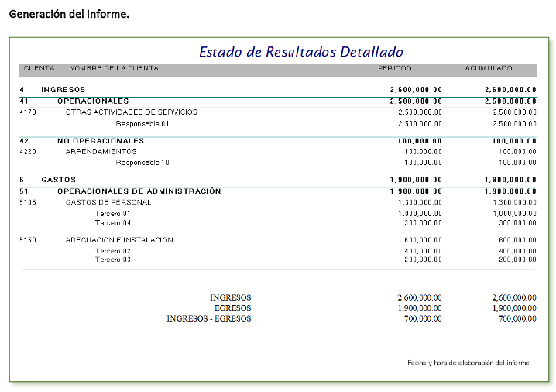Select Periodo value of account 51 row
The height and width of the screenshot is (392, 556).
(416, 191)
